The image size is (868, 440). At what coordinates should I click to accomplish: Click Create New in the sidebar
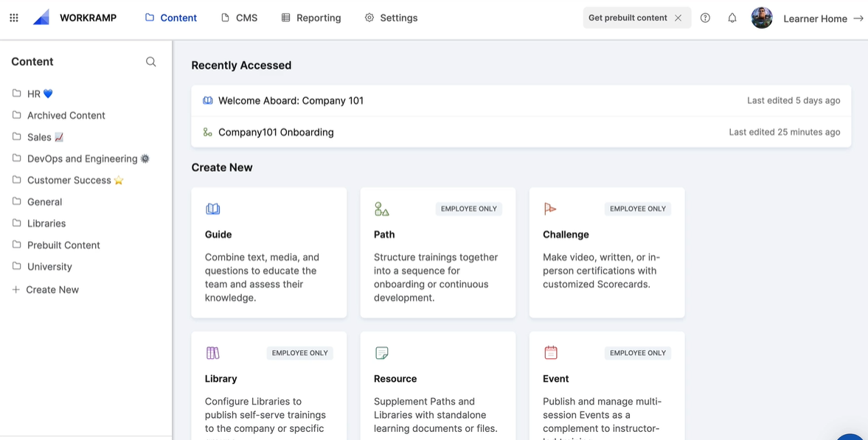46,290
